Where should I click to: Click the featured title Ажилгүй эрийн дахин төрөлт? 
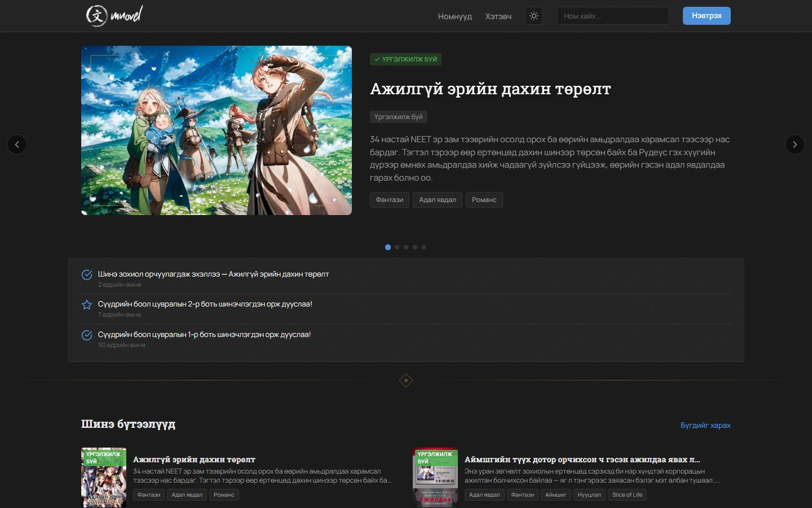[x=491, y=89]
